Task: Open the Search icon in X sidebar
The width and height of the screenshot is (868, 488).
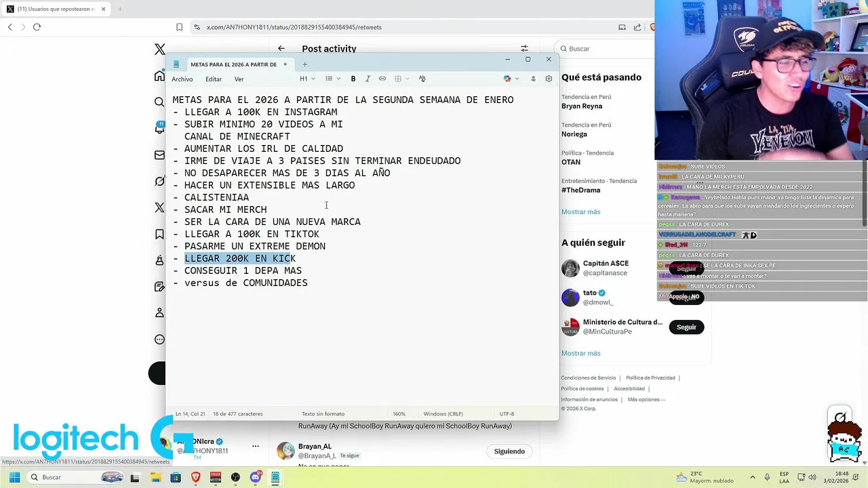Action: point(159,102)
